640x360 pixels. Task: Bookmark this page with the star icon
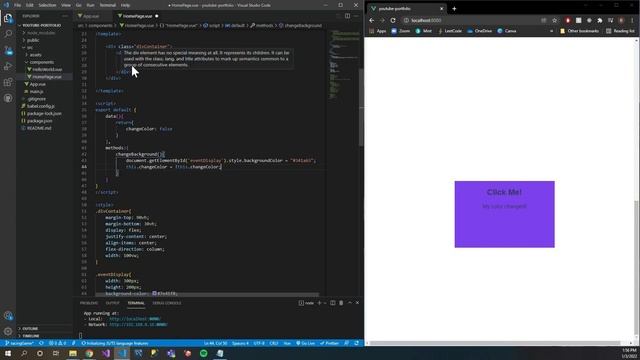click(554, 20)
